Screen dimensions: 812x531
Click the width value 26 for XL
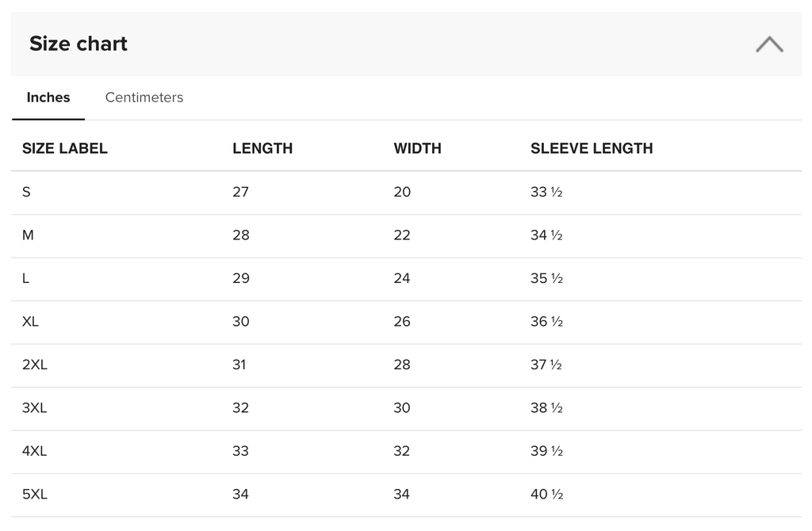click(402, 322)
